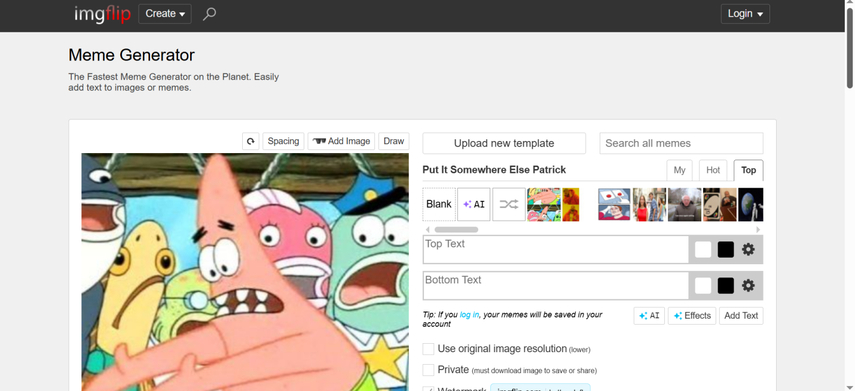Click 'Put It Somewhere Else Patrick' title
Viewport: 855px width, 391px height.
(494, 170)
